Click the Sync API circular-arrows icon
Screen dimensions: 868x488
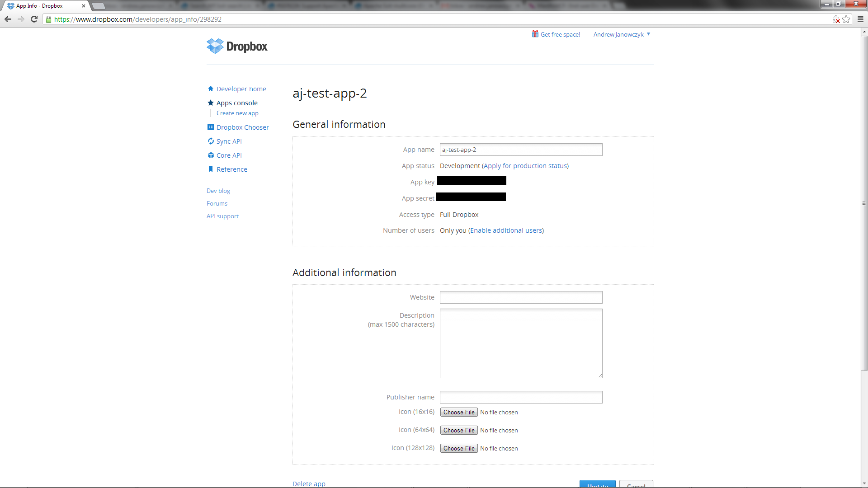tap(211, 141)
